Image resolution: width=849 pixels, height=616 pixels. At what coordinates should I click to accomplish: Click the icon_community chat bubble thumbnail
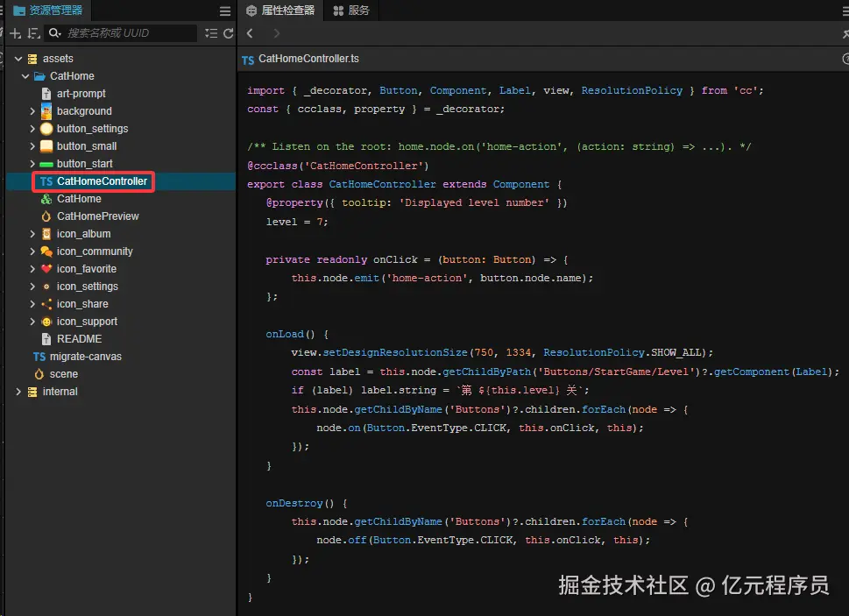(46, 251)
